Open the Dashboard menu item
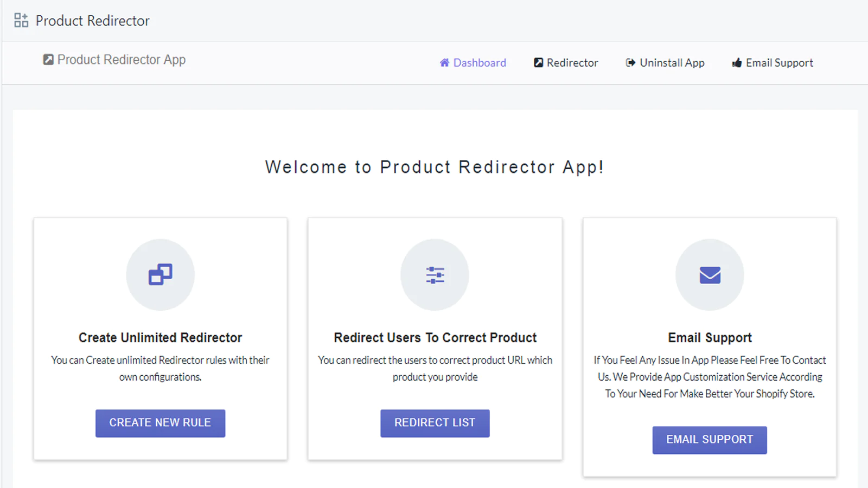 pyautogui.click(x=480, y=63)
